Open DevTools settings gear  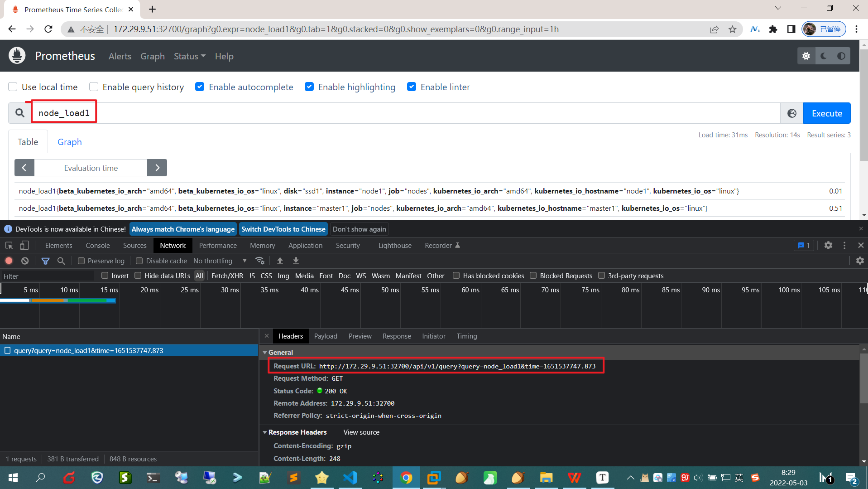pyautogui.click(x=828, y=245)
